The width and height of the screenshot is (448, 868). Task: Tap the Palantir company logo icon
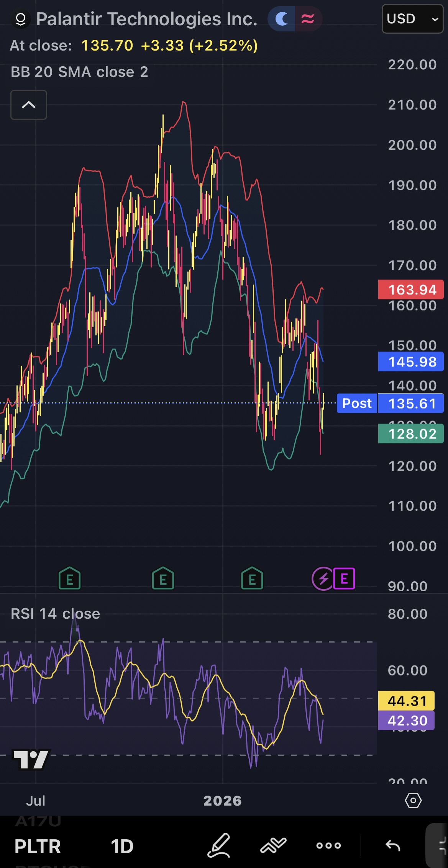coord(21,19)
